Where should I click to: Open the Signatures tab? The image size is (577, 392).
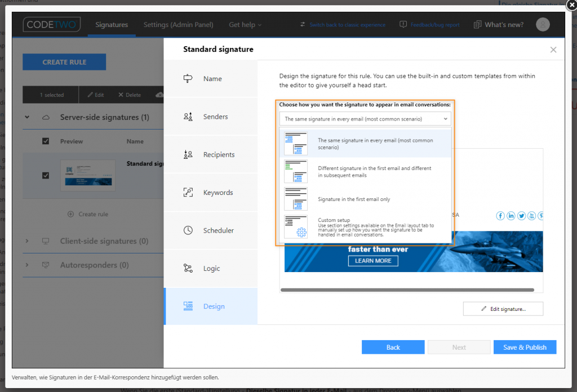click(112, 25)
